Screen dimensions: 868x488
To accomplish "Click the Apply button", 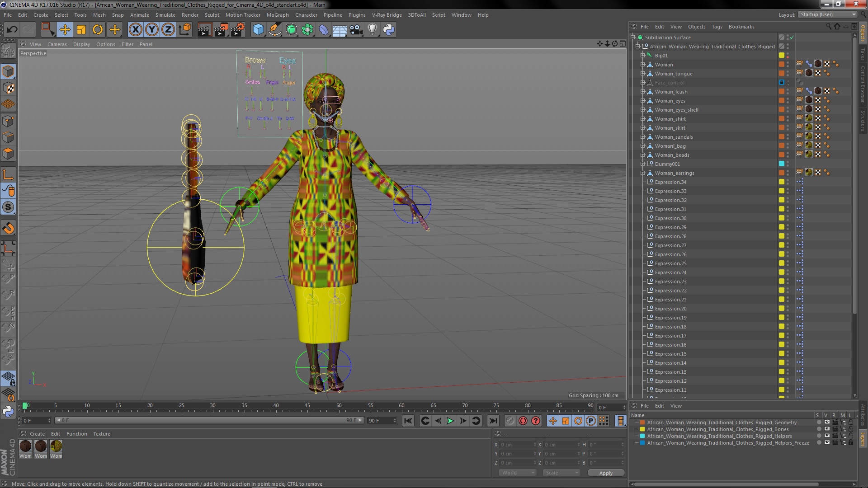I will (x=606, y=473).
